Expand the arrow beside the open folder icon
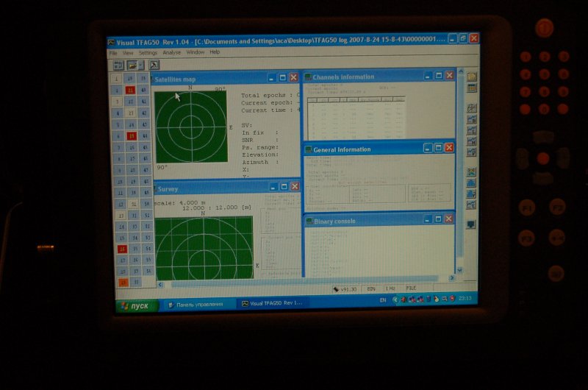 [141, 65]
